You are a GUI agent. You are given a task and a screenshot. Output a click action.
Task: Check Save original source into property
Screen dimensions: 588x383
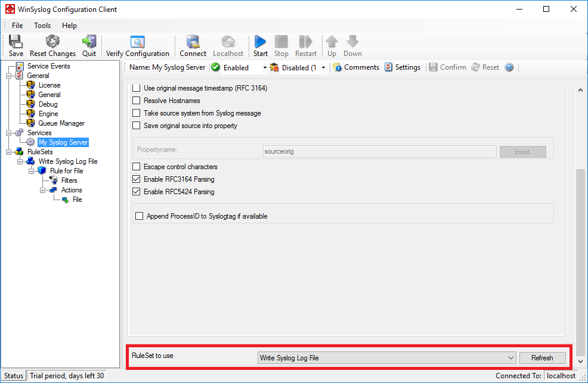(x=137, y=126)
